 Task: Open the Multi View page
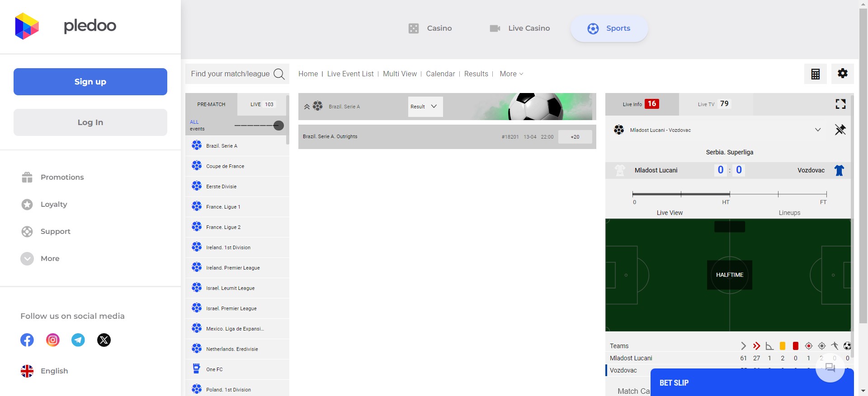pos(400,74)
